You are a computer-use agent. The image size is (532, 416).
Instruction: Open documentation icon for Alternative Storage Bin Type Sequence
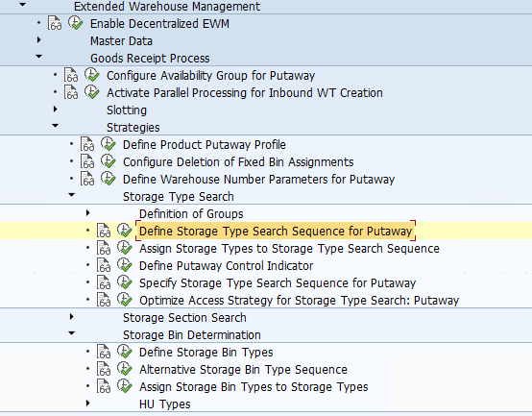(104, 370)
